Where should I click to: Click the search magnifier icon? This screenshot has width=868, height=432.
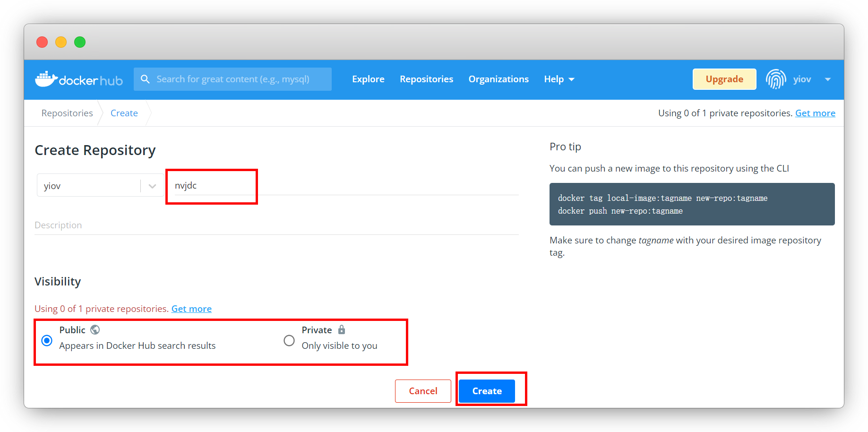[x=145, y=79]
